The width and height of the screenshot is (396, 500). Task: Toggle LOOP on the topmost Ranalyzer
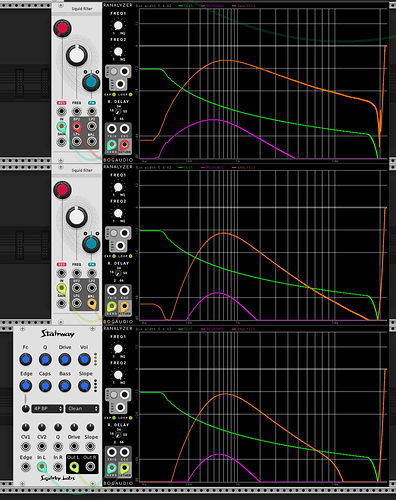tap(131, 95)
